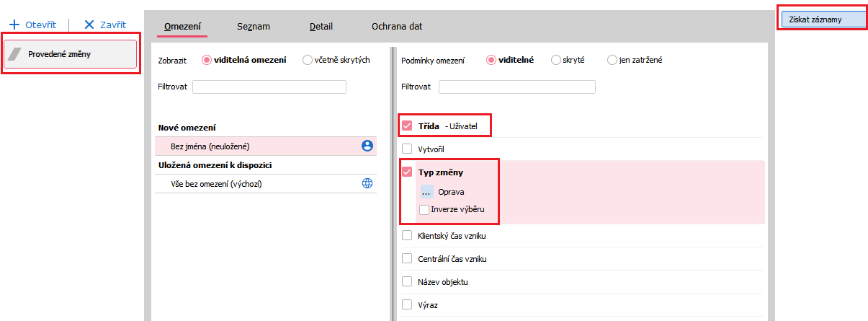Image resolution: width=868 pixels, height=321 pixels.
Task: Uncheck the Třída condition checkbox
Action: (x=407, y=126)
